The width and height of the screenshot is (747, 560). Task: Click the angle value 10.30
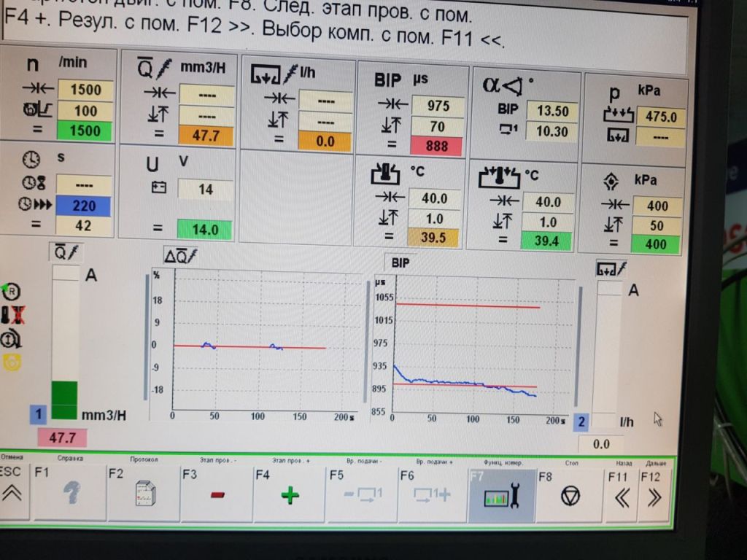[551, 131]
